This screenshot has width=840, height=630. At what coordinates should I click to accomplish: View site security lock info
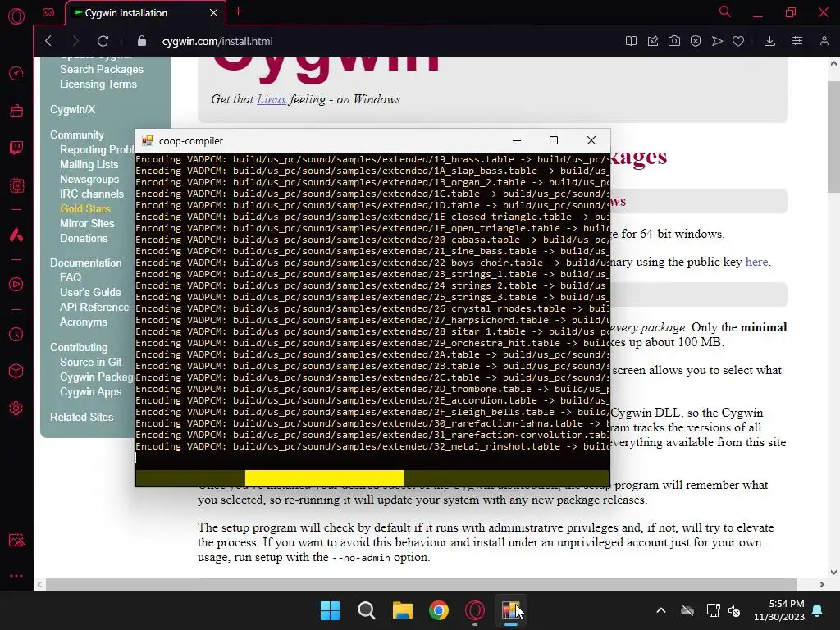(141, 41)
